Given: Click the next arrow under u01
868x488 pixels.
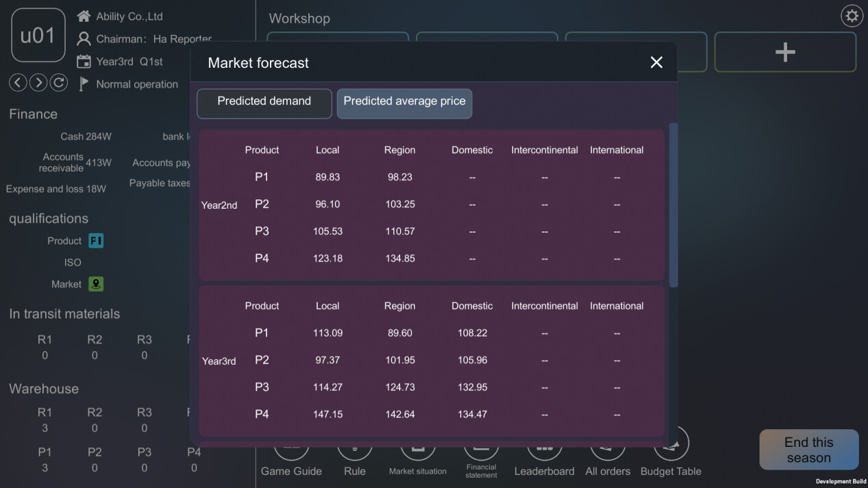Looking at the screenshot, I should coord(38,83).
